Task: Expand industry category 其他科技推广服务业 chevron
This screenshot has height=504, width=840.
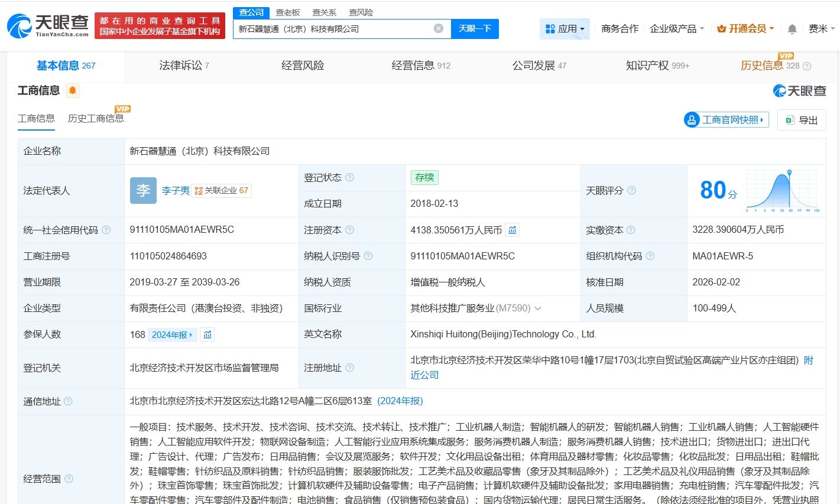Action: [x=537, y=308]
